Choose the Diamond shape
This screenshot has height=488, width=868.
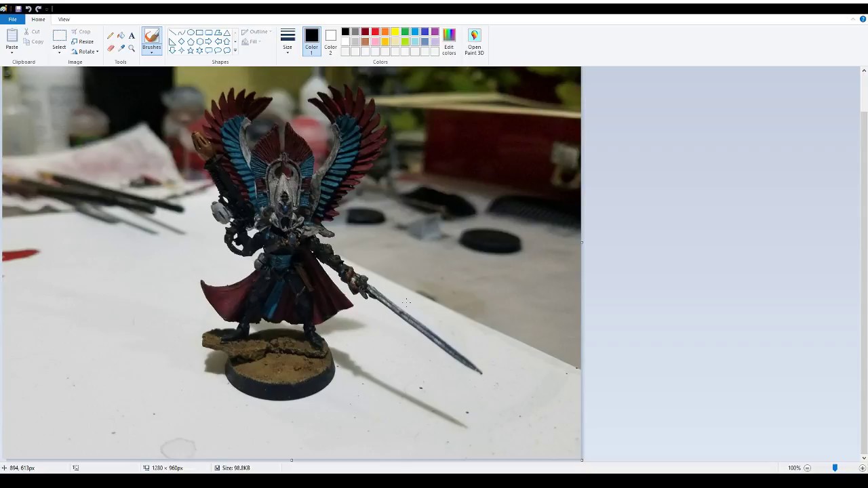pos(181,41)
